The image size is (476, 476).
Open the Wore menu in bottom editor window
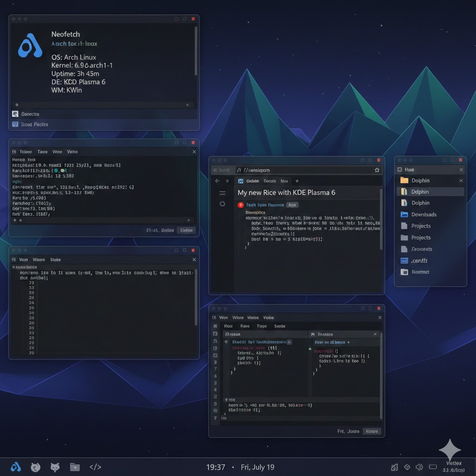click(238, 317)
